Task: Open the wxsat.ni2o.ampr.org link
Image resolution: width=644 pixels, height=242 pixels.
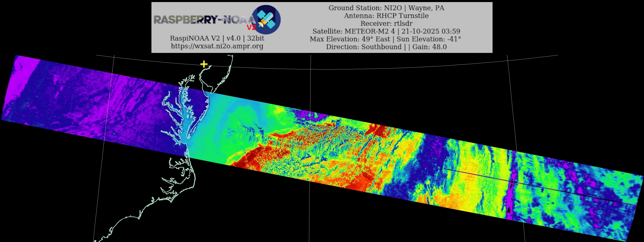Action: click(217, 46)
